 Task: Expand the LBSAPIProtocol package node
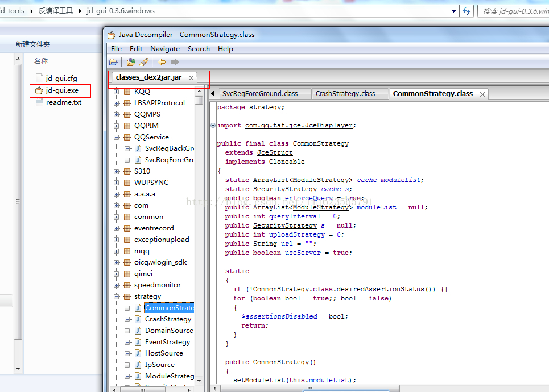(116, 103)
